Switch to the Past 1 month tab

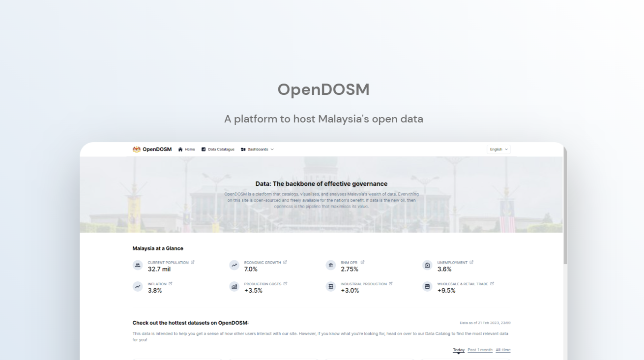(480, 350)
